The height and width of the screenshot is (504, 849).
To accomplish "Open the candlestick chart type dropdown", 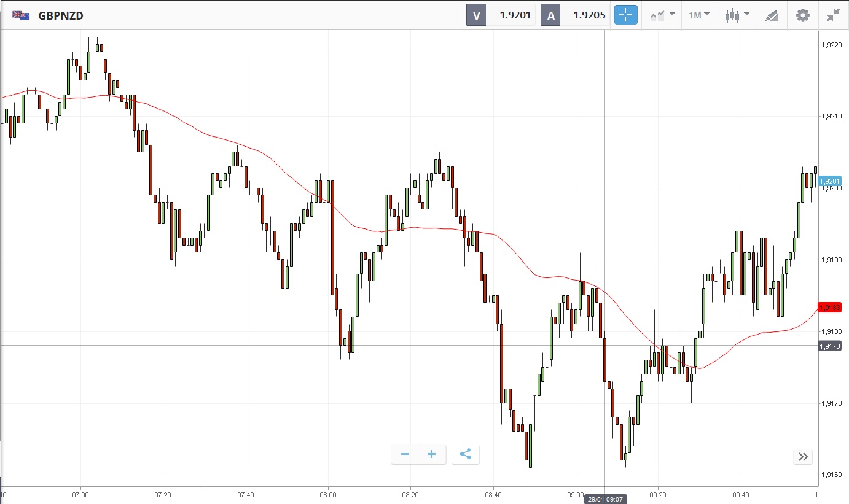I will pos(737,15).
